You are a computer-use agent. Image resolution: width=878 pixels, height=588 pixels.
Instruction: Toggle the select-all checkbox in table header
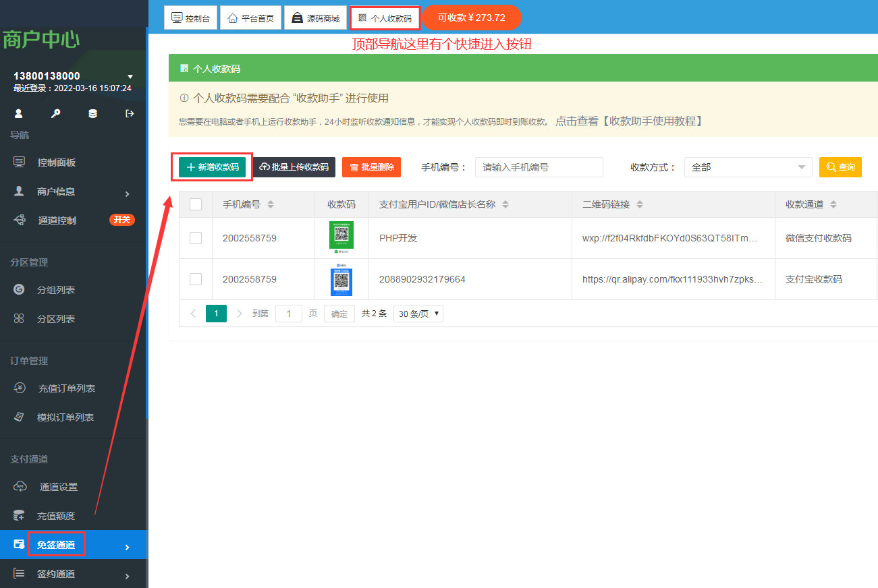(x=196, y=204)
